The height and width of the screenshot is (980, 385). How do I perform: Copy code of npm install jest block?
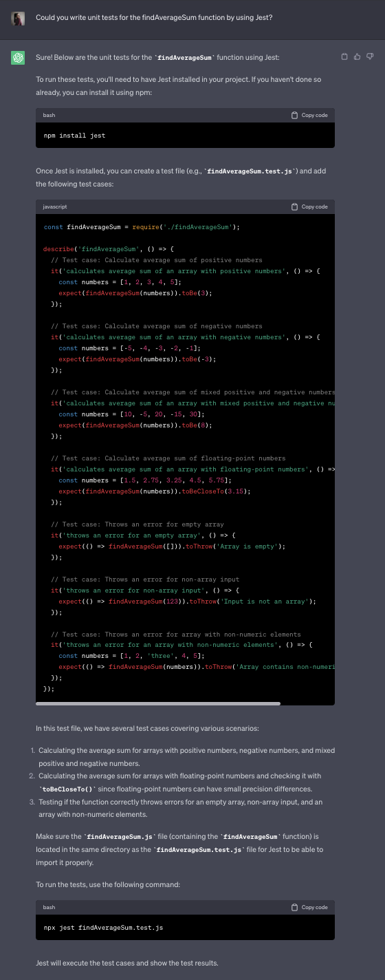click(309, 115)
